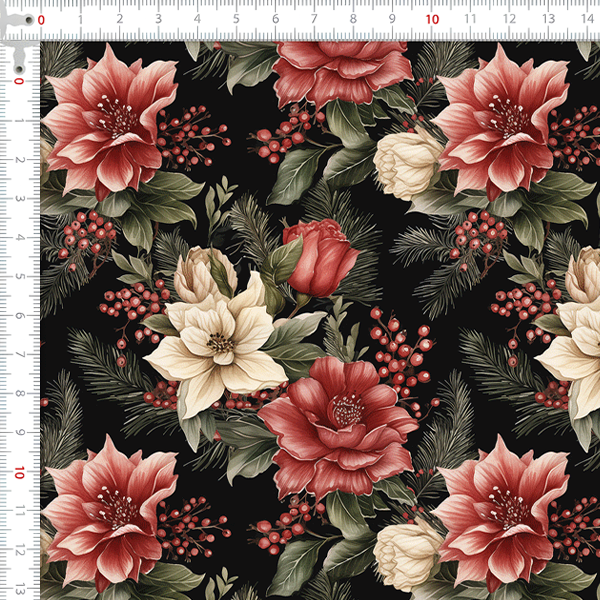Click the red 10 on the horizontal ruler
This screenshot has width=600, height=600.
432,20
